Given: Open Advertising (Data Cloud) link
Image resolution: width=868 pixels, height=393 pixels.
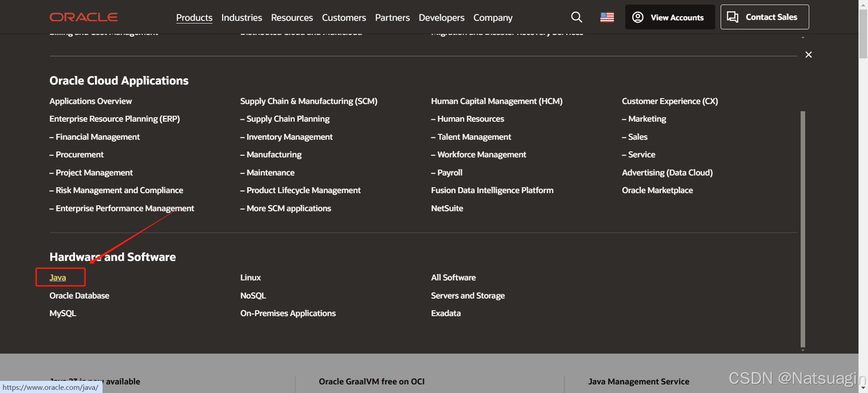Looking at the screenshot, I should [x=667, y=172].
